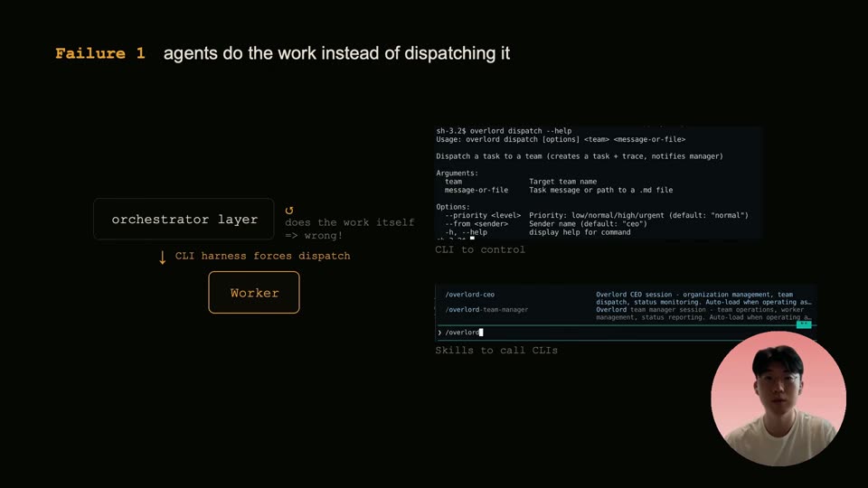Viewport: 868px width, 488px height.
Task: Select the '/overlord-team-manager' skill suggestion
Action: [x=486, y=310]
